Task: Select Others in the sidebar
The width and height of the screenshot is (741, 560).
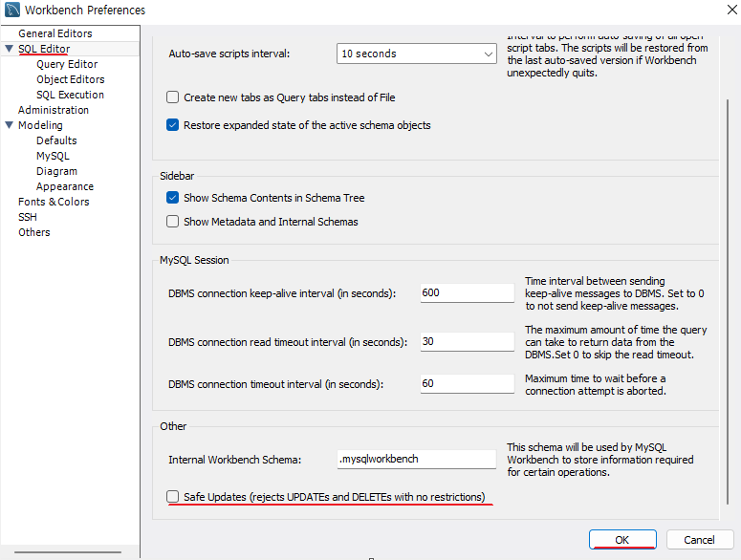Action: click(34, 232)
